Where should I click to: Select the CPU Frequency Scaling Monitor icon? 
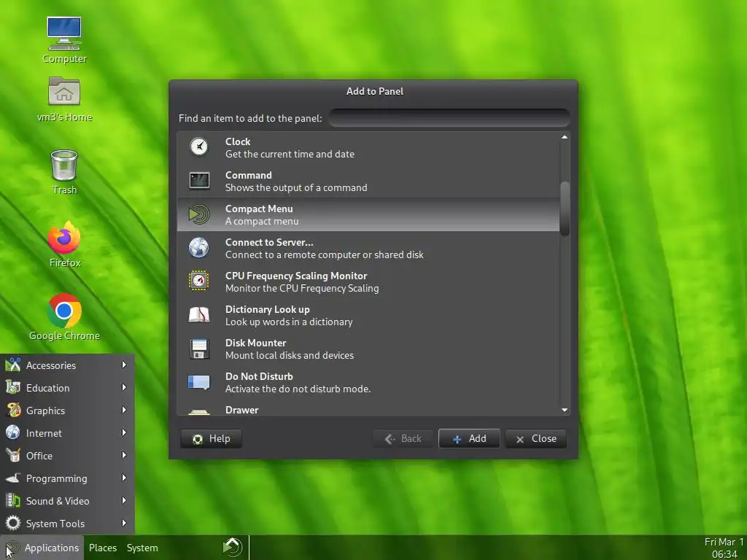(198, 281)
